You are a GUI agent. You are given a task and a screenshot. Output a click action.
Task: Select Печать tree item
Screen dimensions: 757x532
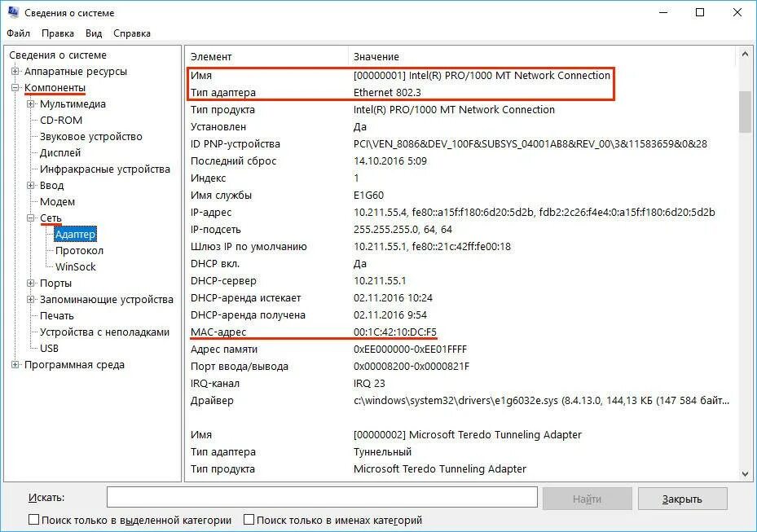click(x=56, y=316)
